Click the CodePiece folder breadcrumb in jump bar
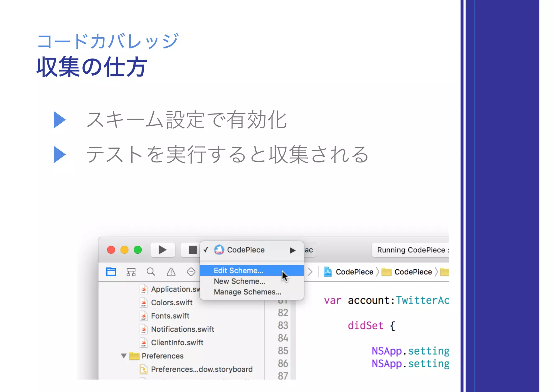555x392 pixels. [413, 272]
